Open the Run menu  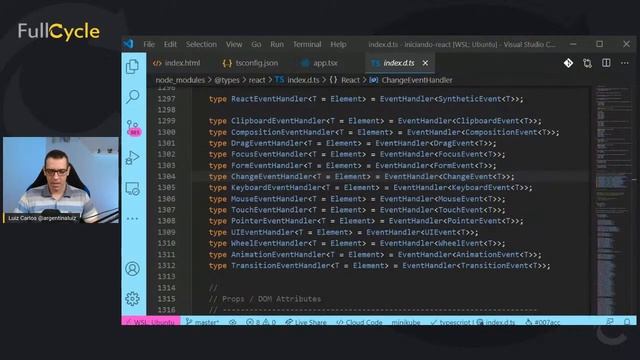[x=277, y=44]
